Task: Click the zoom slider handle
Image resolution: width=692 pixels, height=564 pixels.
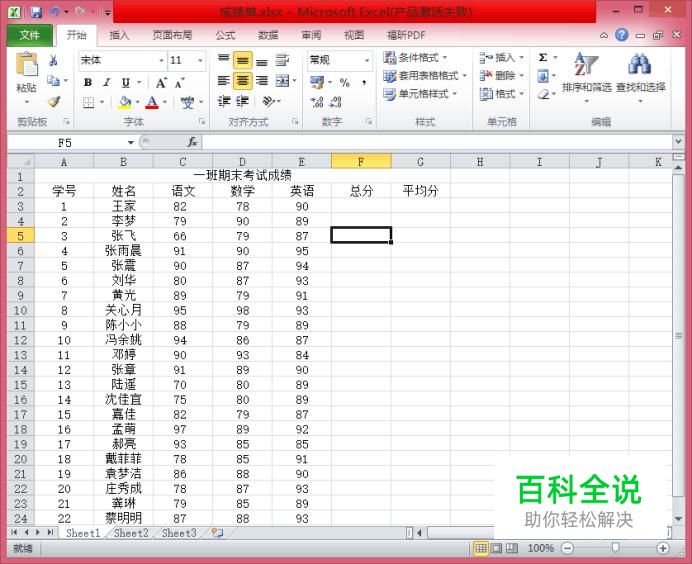Action: (x=615, y=548)
